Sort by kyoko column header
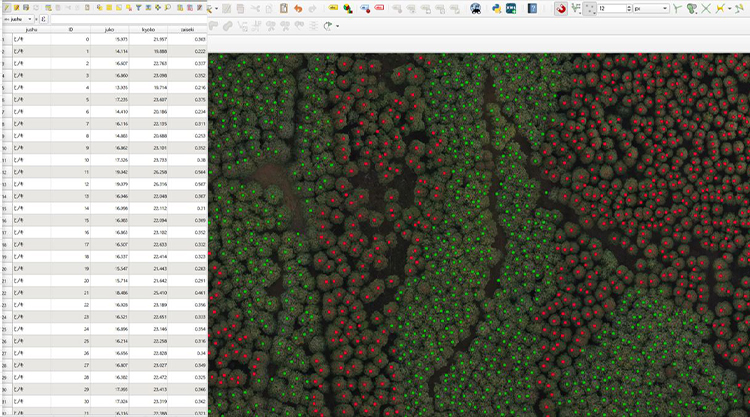This screenshot has height=417, width=750. coord(148,30)
